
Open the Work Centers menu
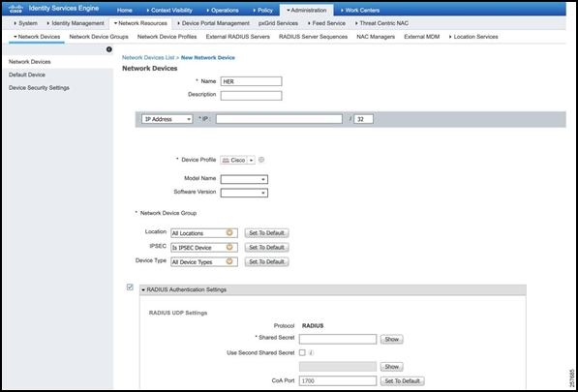click(x=360, y=11)
